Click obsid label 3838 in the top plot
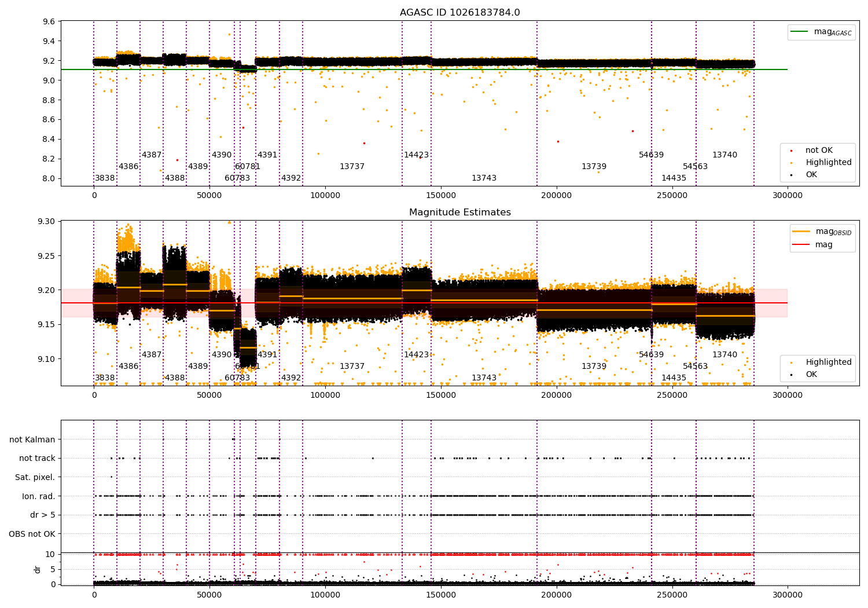The image size is (868, 608). (105, 178)
